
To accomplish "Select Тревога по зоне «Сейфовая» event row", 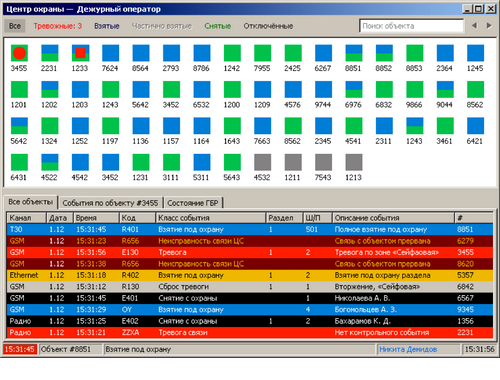I will coord(250,252).
